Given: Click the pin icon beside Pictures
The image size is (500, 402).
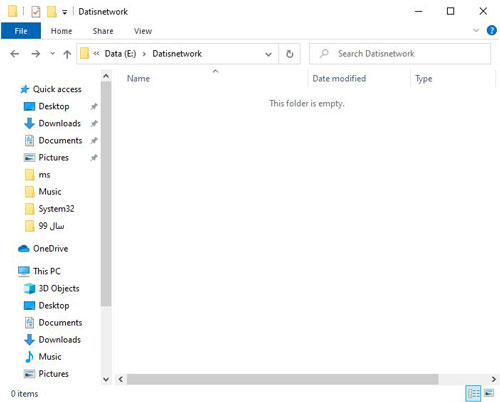Looking at the screenshot, I should (x=94, y=158).
